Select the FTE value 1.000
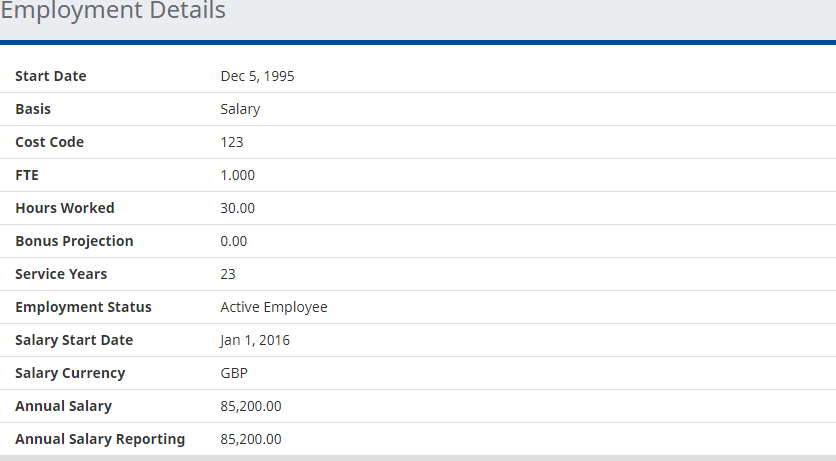The image size is (836, 461). pos(238,175)
